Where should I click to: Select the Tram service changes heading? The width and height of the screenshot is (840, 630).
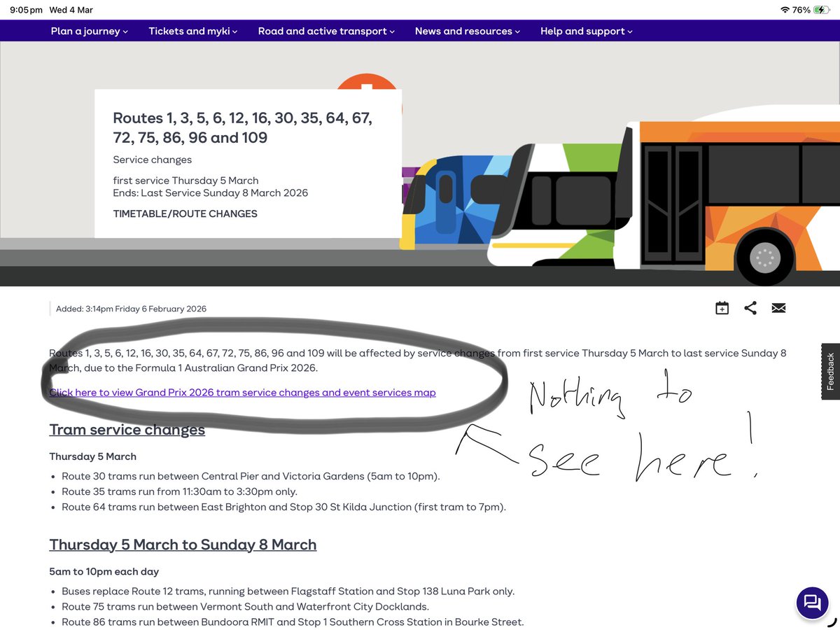(127, 430)
